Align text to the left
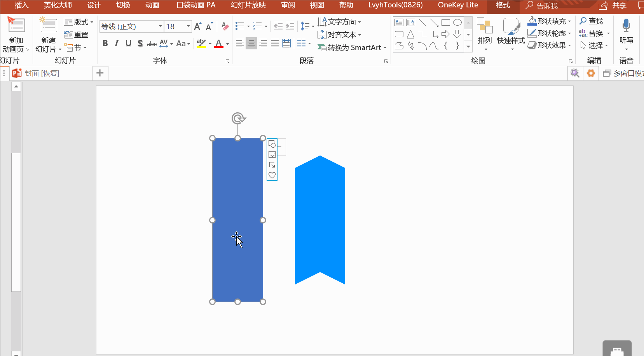This screenshot has height=356, width=644. (x=240, y=43)
